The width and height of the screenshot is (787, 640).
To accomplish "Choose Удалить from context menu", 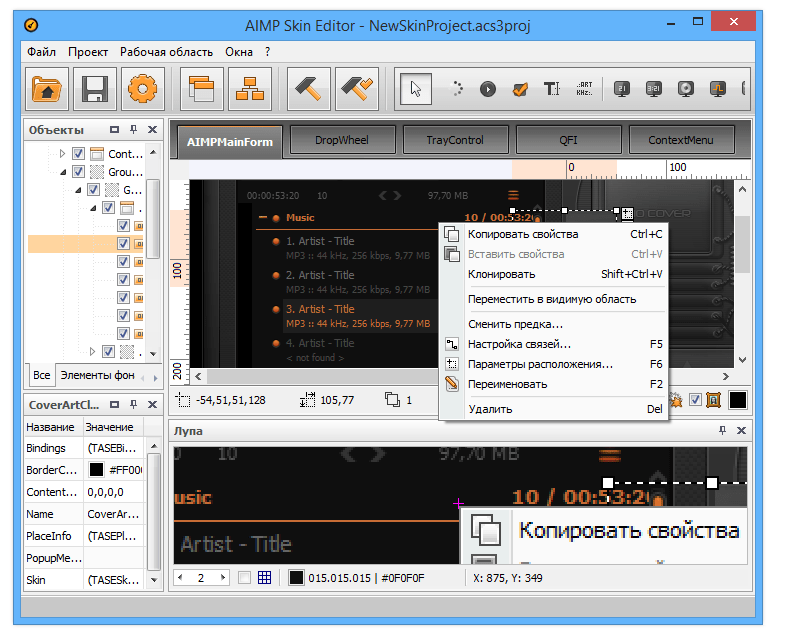I will [554, 409].
